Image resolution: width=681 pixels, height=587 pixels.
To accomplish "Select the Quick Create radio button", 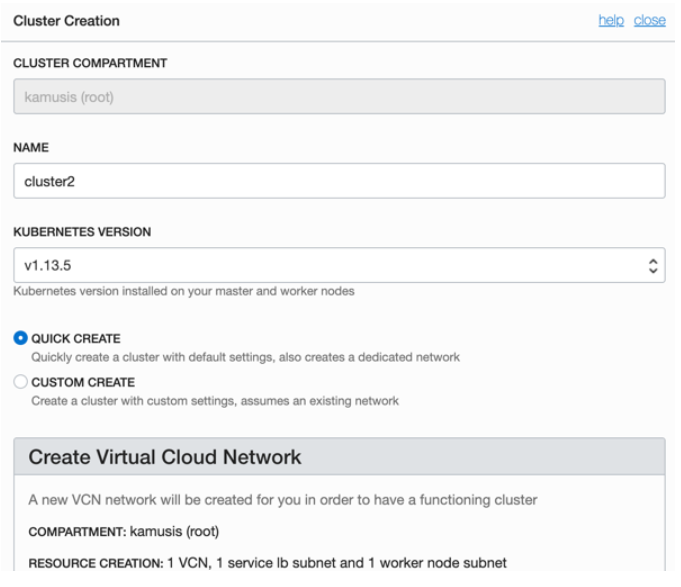I will [x=21, y=339].
